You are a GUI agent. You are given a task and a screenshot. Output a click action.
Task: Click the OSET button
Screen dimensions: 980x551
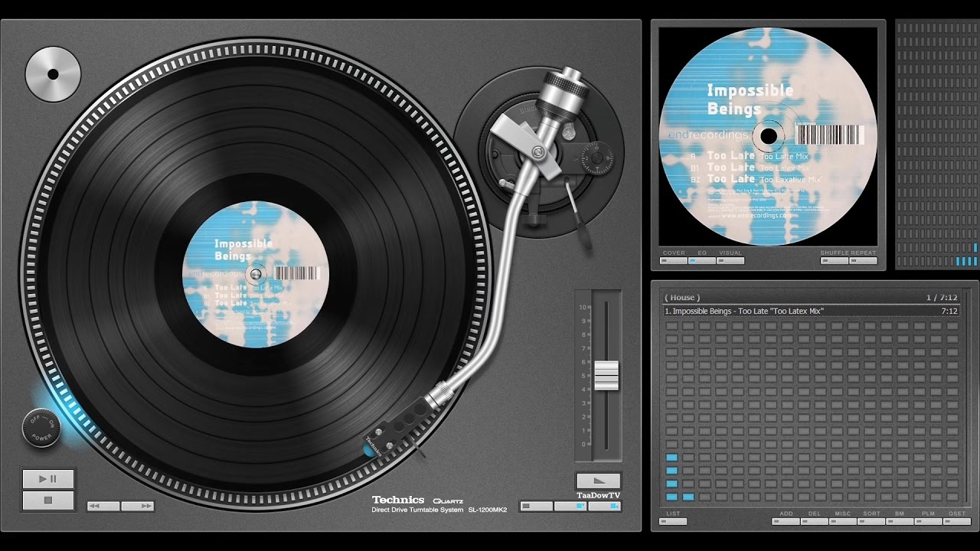pos(957,521)
